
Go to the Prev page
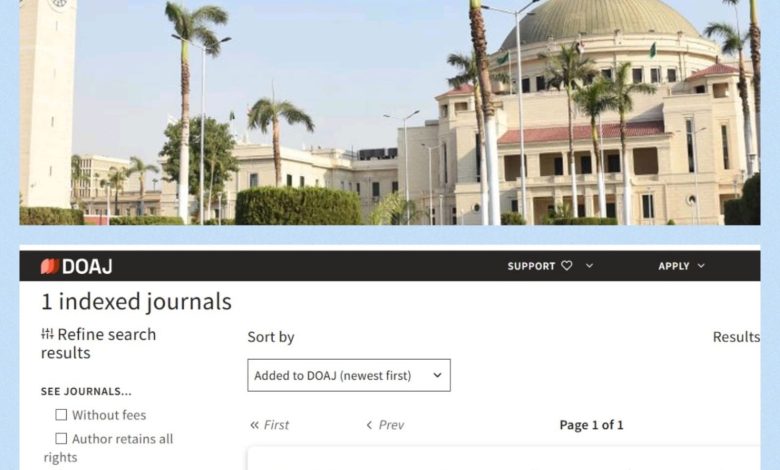pyautogui.click(x=385, y=425)
